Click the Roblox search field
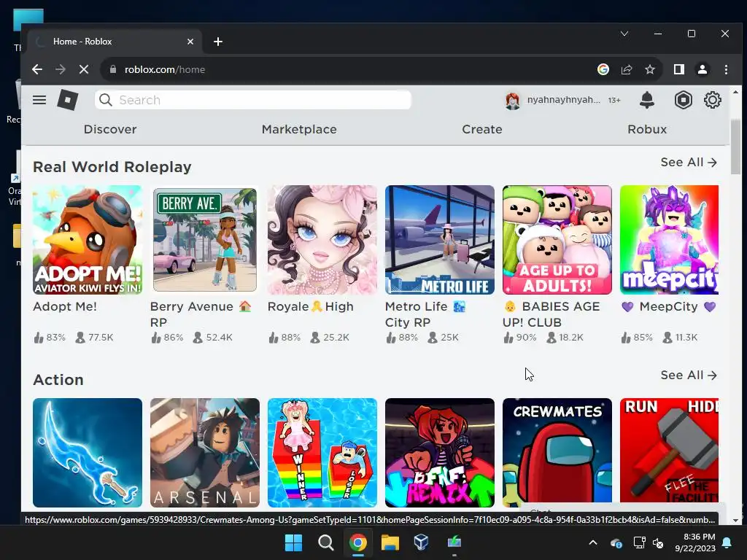This screenshot has width=747, height=560. (253, 100)
